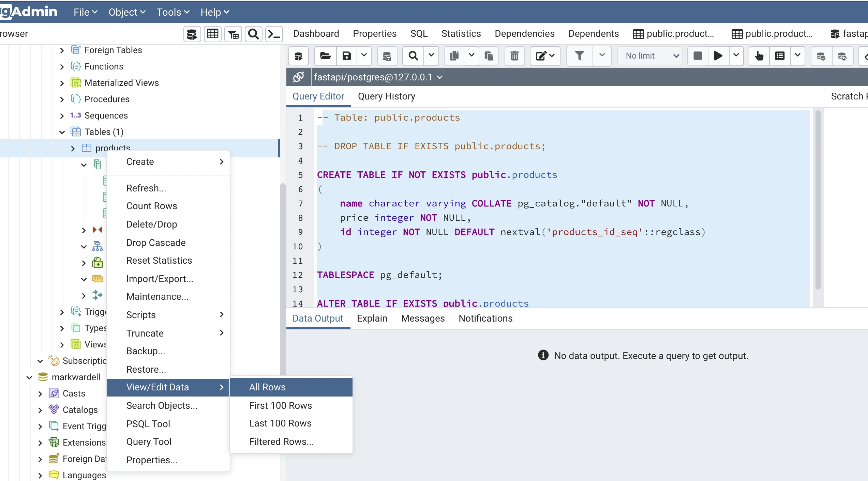The image size is (868, 481).
Task: Open the Tools menu in top bar
Action: tap(173, 12)
